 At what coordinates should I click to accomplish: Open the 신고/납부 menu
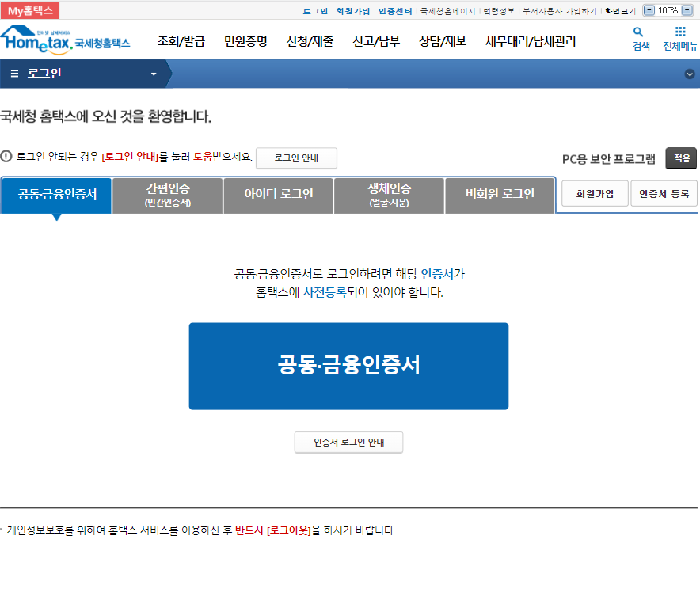(x=376, y=41)
